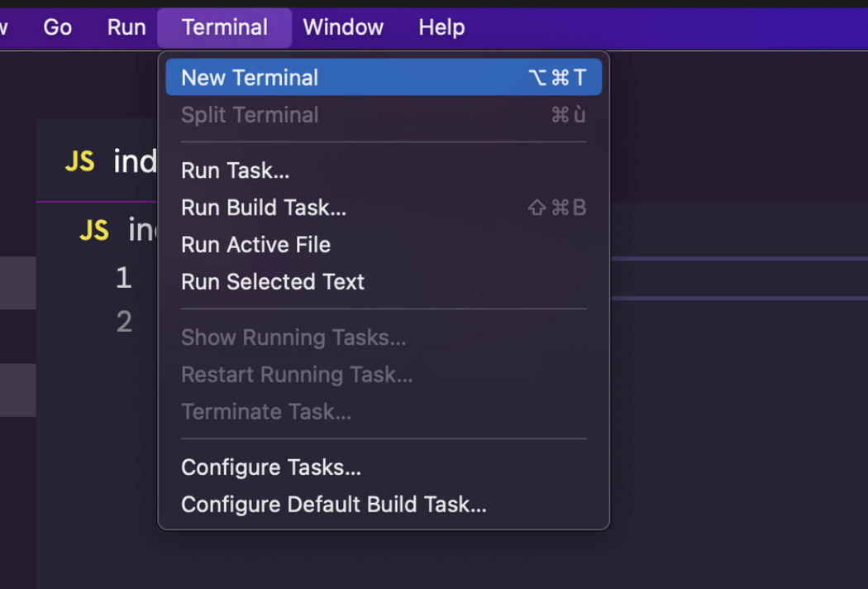This screenshot has width=868, height=589.
Task: Close the open Terminal menu via its title
Action: [225, 27]
